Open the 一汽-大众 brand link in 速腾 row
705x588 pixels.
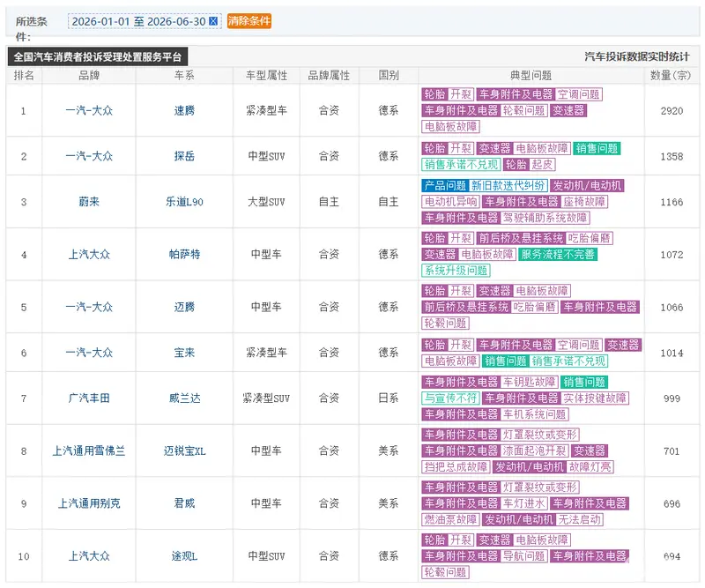[x=89, y=110]
